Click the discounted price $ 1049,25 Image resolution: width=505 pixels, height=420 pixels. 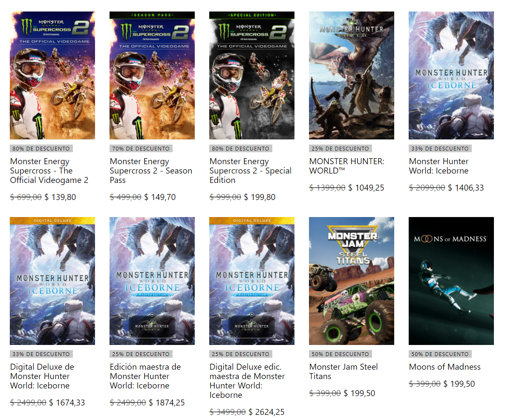click(x=366, y=188)
